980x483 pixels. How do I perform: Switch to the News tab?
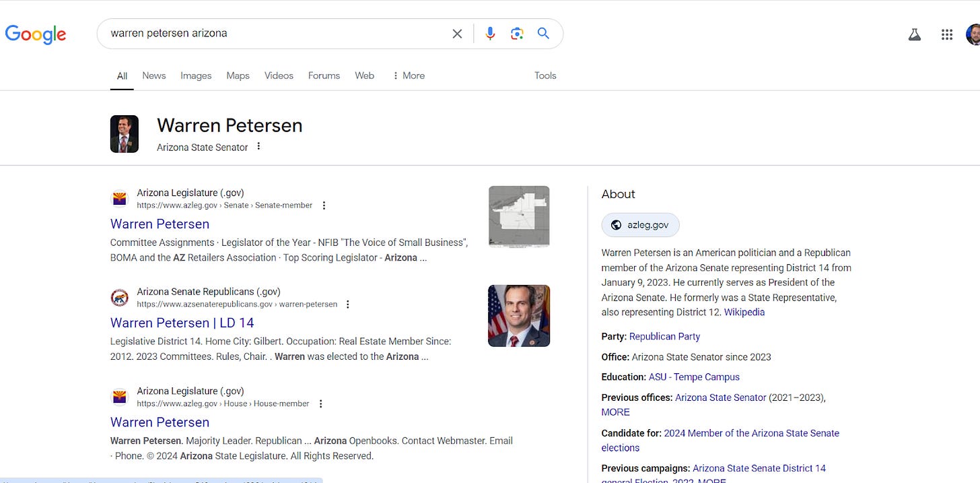154,75
